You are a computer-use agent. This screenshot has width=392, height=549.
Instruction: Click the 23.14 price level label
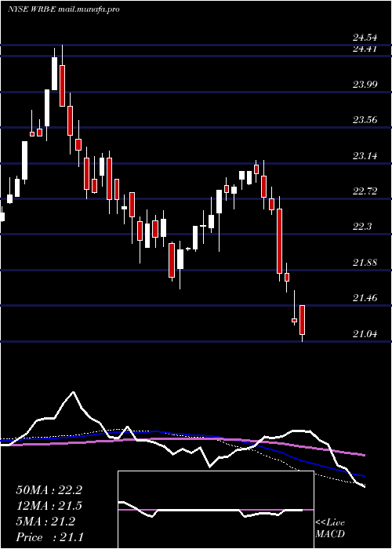point(365,155)
